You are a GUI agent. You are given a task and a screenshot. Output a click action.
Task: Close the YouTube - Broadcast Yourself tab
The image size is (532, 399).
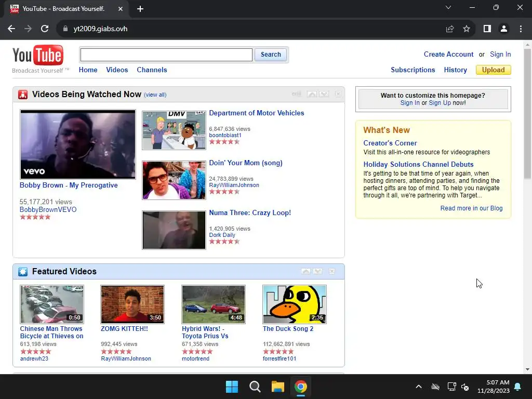click(121, 9)
